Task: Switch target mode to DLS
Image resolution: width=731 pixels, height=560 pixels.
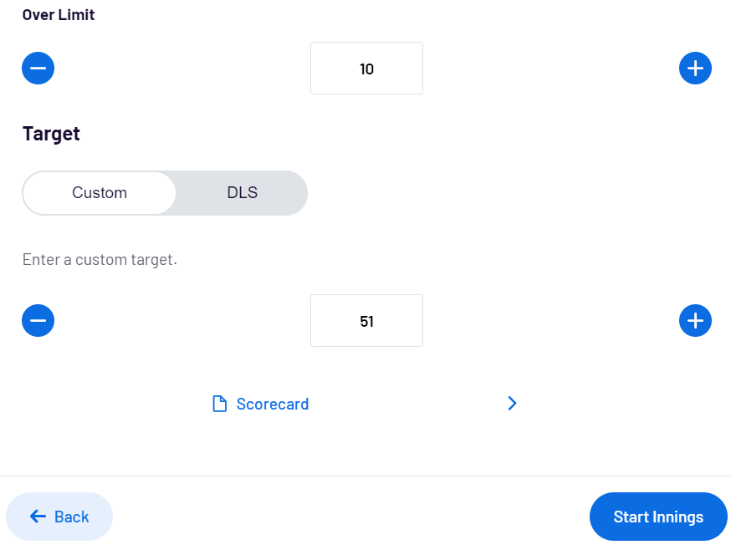Action: 242,193
